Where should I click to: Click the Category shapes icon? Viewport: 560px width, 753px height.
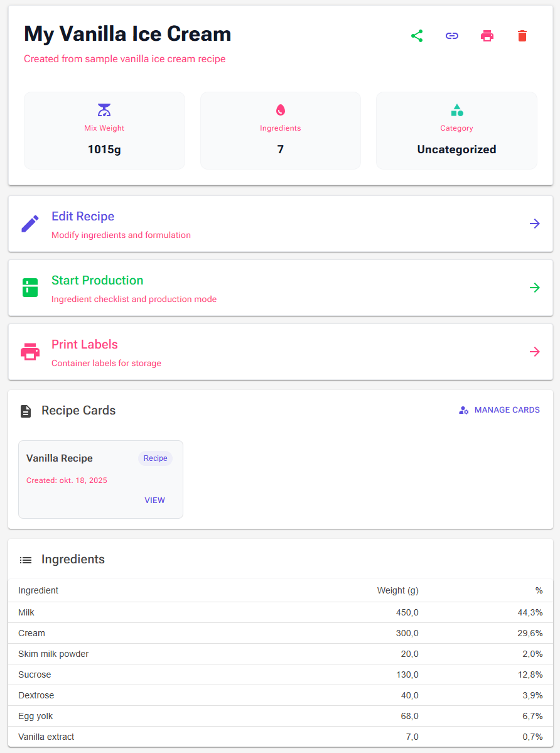457,110
